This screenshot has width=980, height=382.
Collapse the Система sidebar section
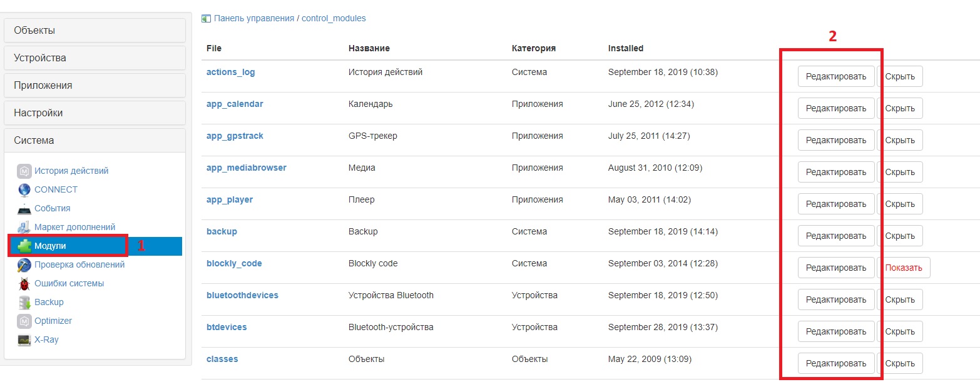pos(94,140)
